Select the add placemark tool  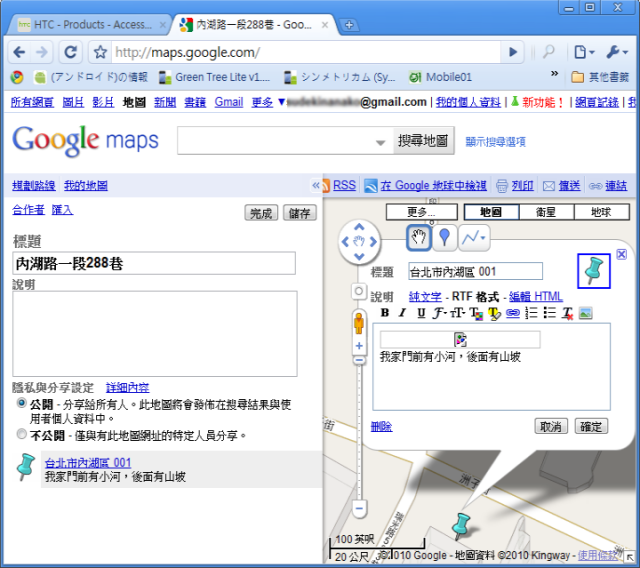444,237
